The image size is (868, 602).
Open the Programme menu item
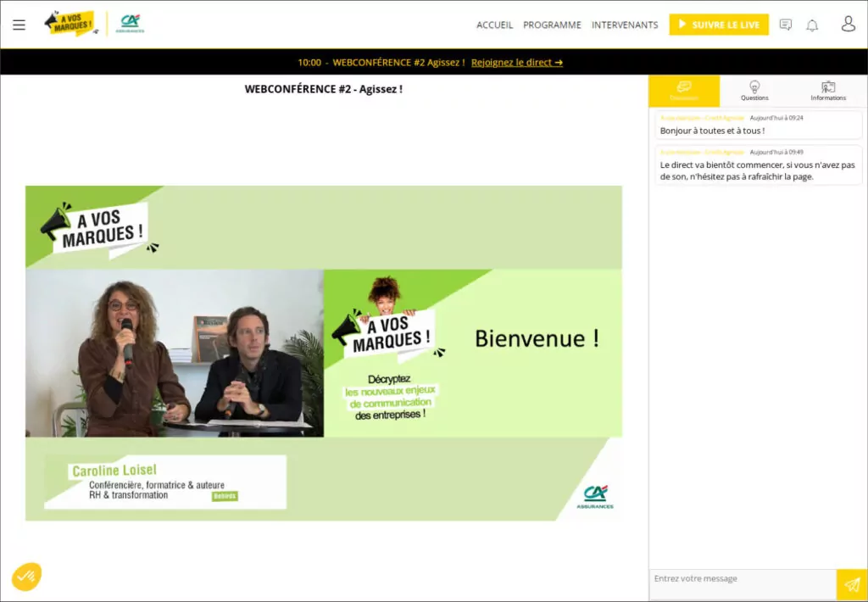(552, 25)
